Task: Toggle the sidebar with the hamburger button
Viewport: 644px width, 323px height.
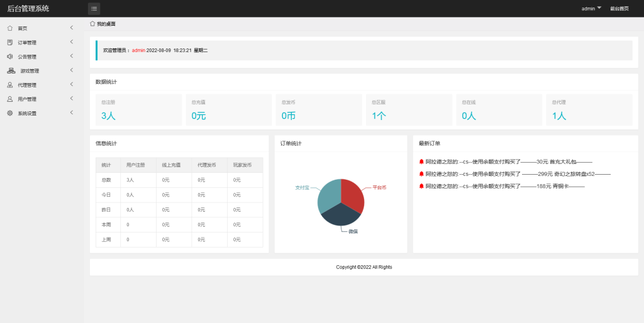Action: [94, 9]
